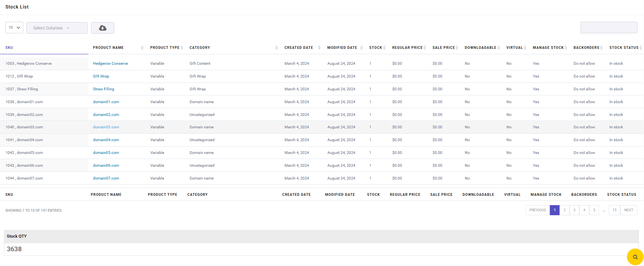This screenshot has width=644, height=266.
Task: Expand the Select Columns dropdown
Action: click(x=57, y=28)
